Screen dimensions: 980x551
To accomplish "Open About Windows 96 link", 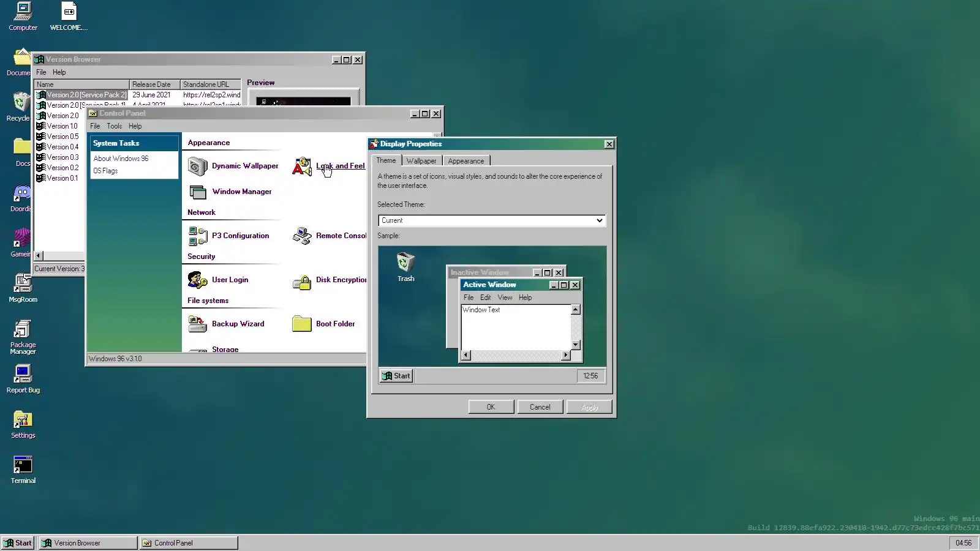I will (121, 159).
